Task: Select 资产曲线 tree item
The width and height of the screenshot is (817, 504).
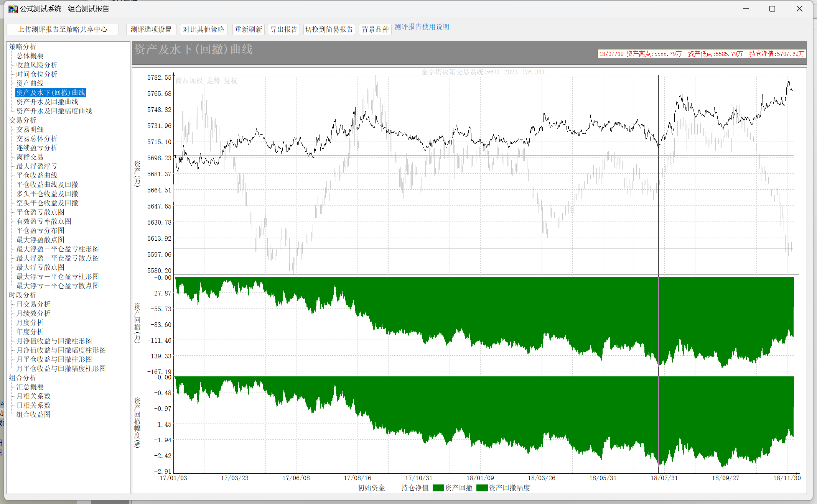Action: [30, 83]
